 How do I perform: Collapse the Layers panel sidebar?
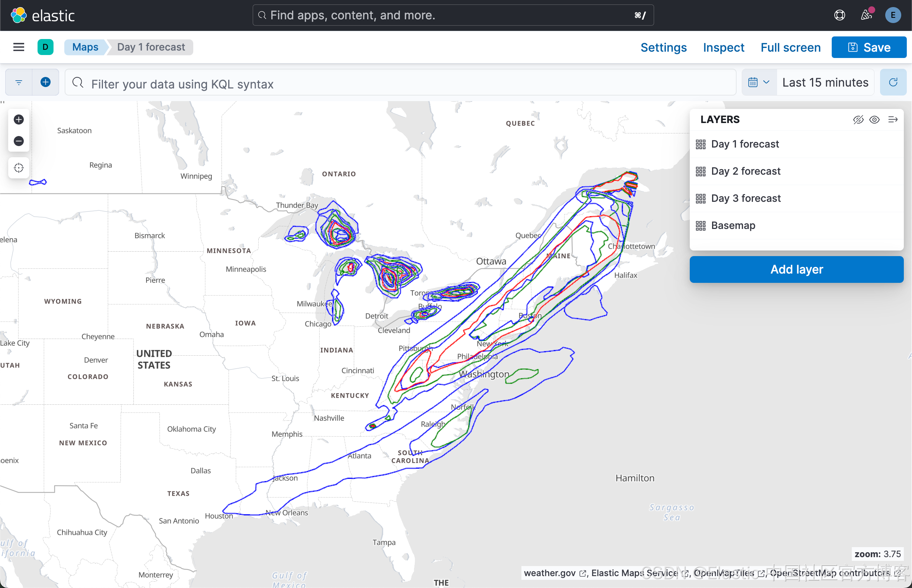pyautogui.click(x=893, y=120)
